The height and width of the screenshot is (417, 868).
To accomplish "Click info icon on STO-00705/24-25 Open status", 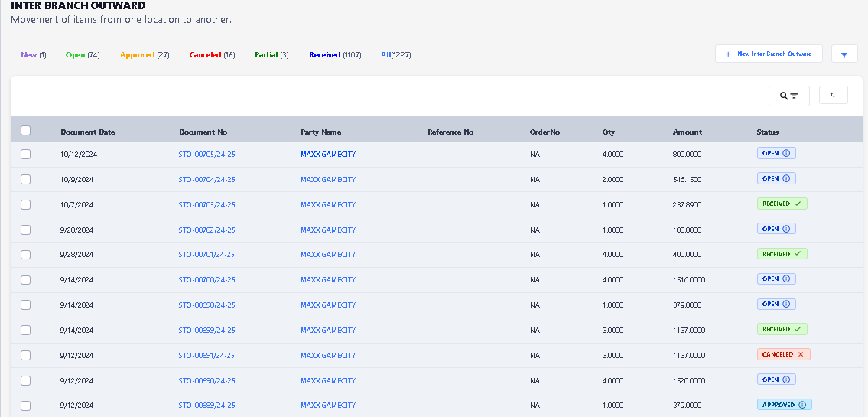I will click(x=787, y=154).
